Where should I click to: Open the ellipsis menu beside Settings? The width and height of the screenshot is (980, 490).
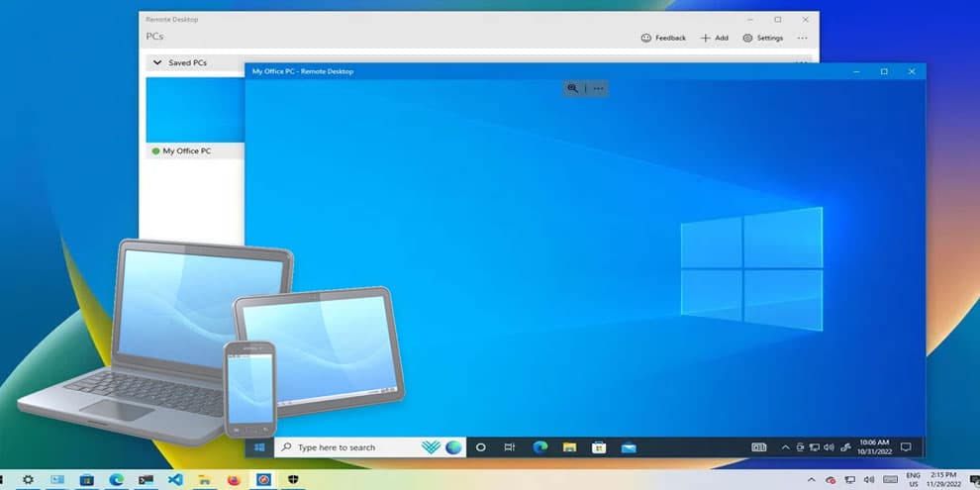[x=803, y=39]
